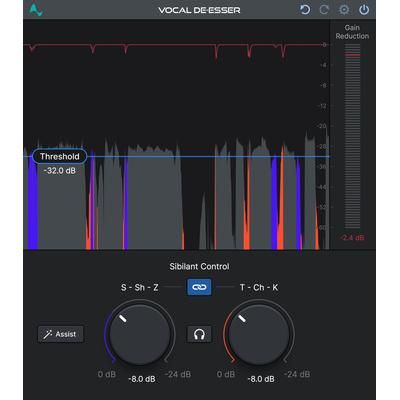Toggle the link button between sibilant knobs
400x400 pixels.
tap(199, 287)
